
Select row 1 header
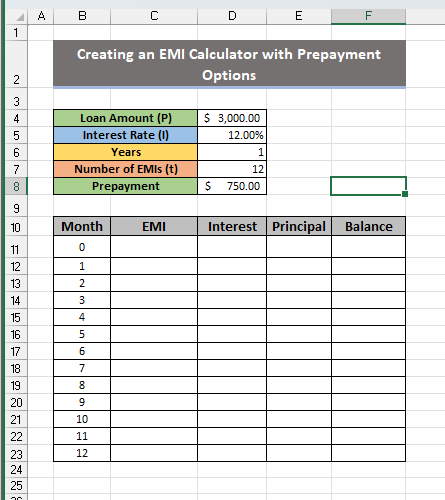click(x=16, y=33)
